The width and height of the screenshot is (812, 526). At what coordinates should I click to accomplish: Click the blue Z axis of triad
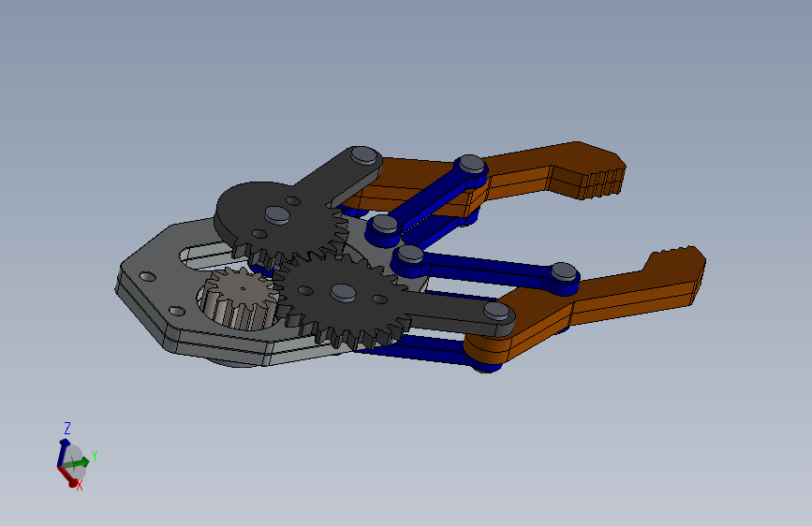63,452
